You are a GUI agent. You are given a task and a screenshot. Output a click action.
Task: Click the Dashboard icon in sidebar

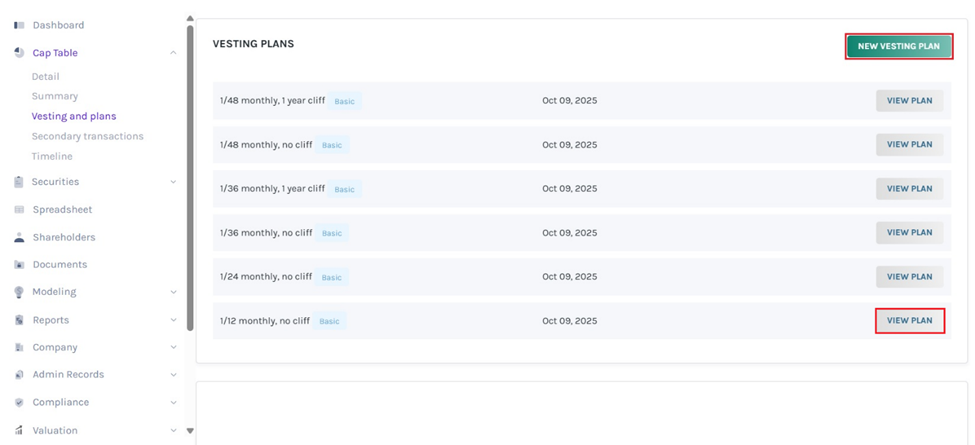[x=19, y=25]
